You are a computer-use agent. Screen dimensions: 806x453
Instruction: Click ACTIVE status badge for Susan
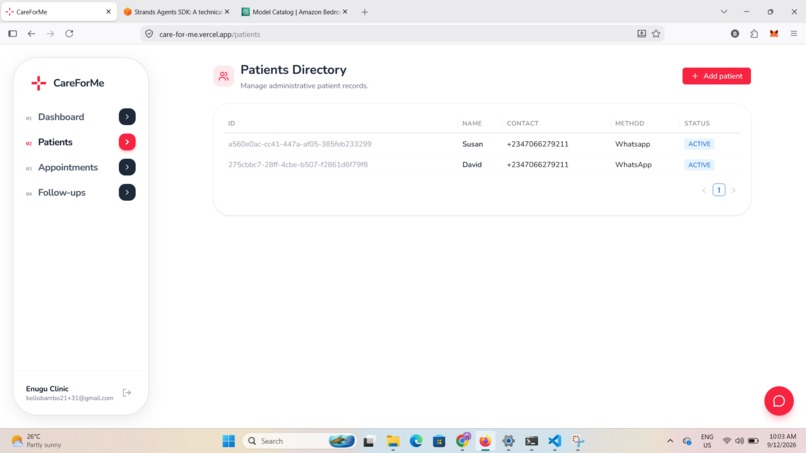click(699, 144)
